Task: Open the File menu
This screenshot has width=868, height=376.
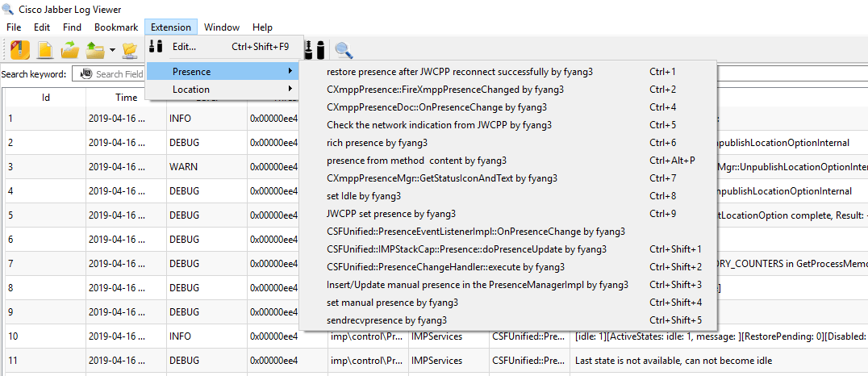Action: (14, 27)
